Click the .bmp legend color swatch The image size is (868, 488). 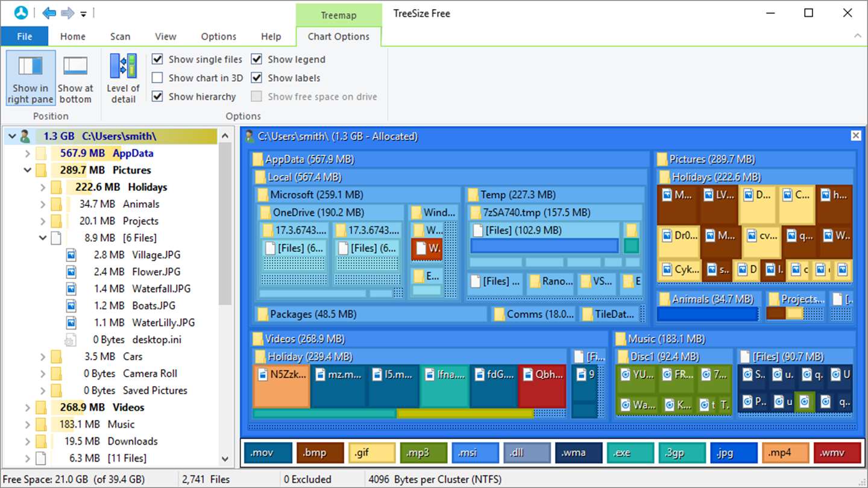coord(320,452)
